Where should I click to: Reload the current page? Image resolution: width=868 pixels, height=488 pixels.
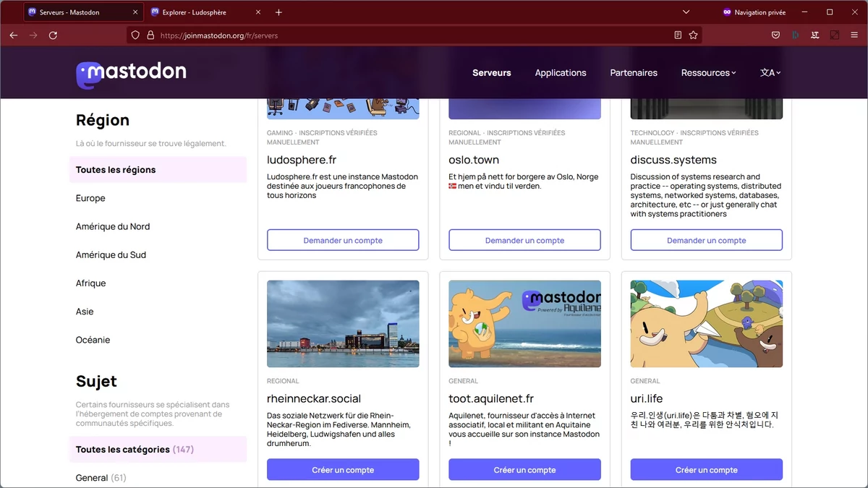tap(53, 35)
